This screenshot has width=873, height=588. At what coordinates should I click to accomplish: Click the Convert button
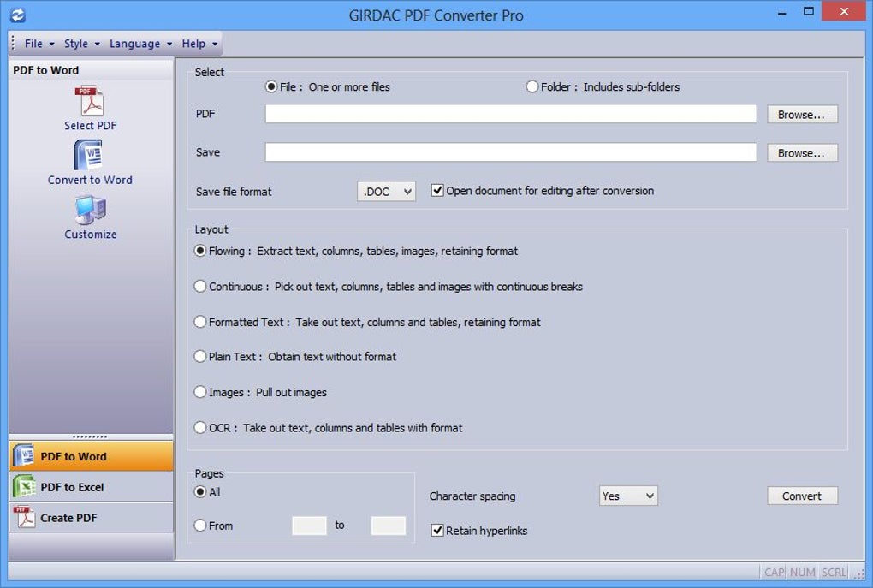tap(802, 496)
